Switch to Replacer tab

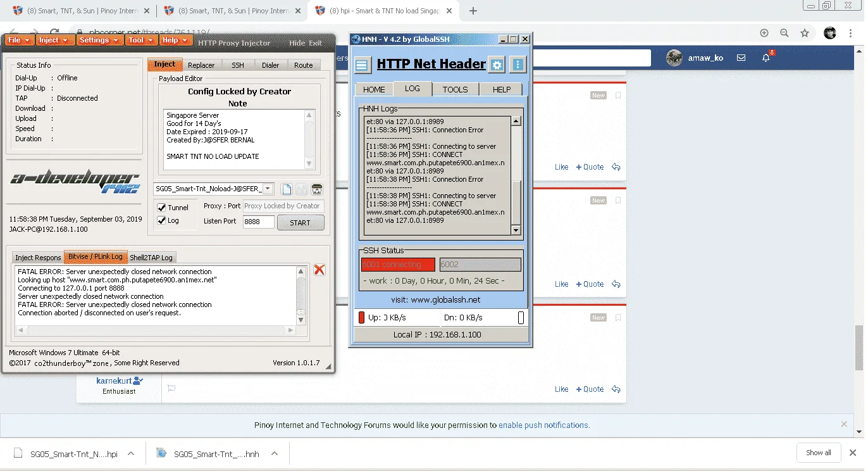click(x=201, y=65)
